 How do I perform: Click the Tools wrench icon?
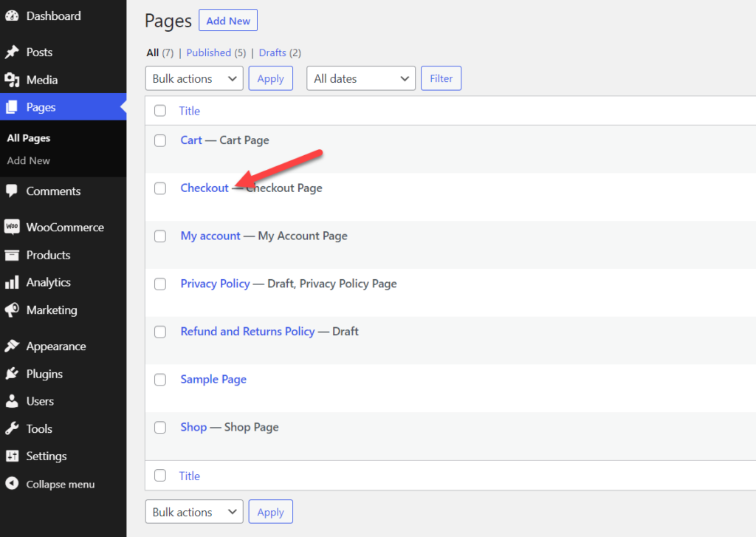tap(12, 428)
